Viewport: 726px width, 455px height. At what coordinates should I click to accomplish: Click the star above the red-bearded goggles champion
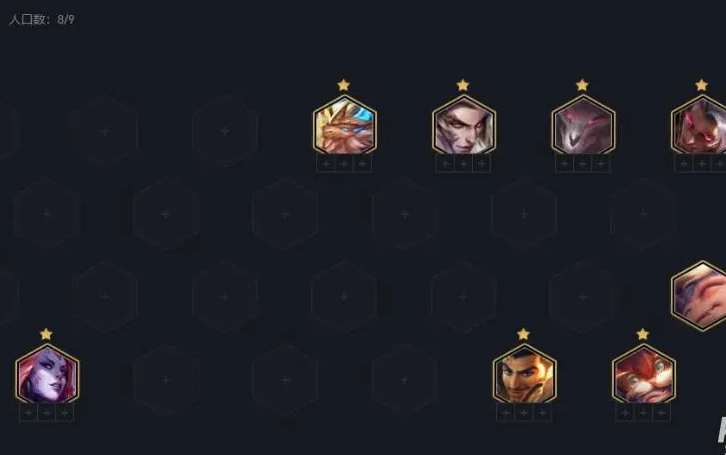(x=643, y=334)
